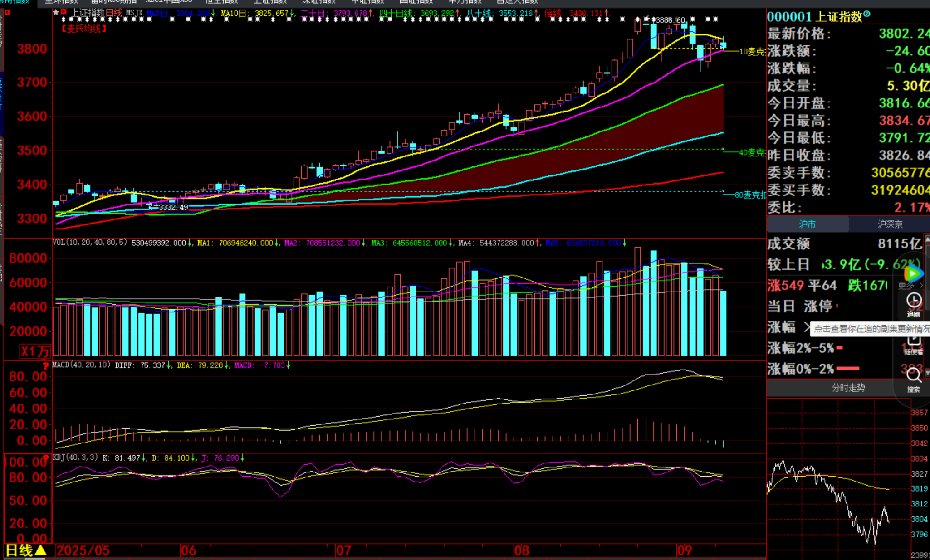Click the red square marker in the top-left corner

point(7,12)
